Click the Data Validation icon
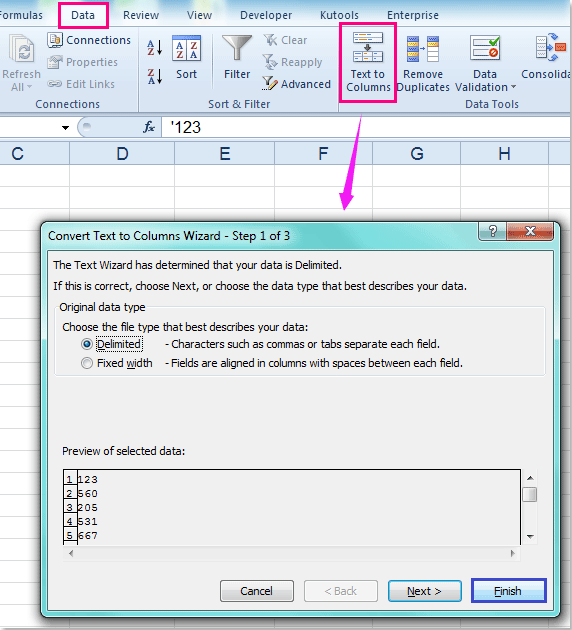572x630 pixels. coord(485,48)
